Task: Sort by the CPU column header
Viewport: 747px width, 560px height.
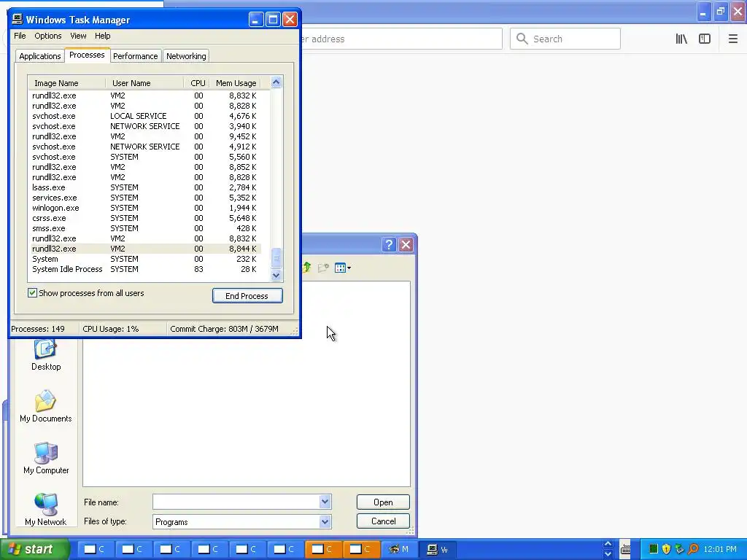Action: pos(197,83)
